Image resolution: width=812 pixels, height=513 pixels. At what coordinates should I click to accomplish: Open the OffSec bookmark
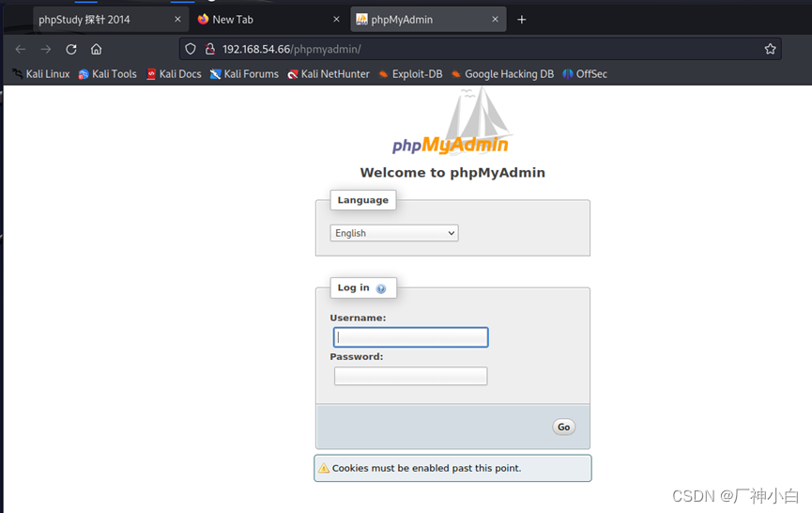click(585, 74)
